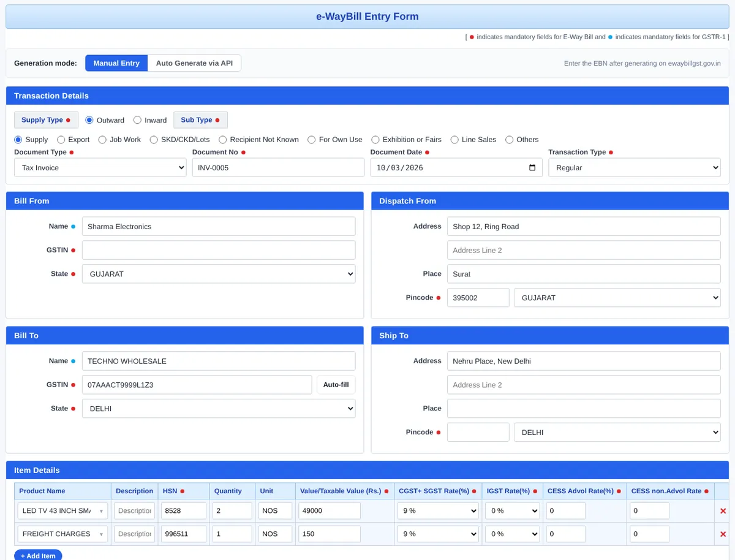
Task: Focus the Bill To GSTIN field
Action: tap(197, 385)
